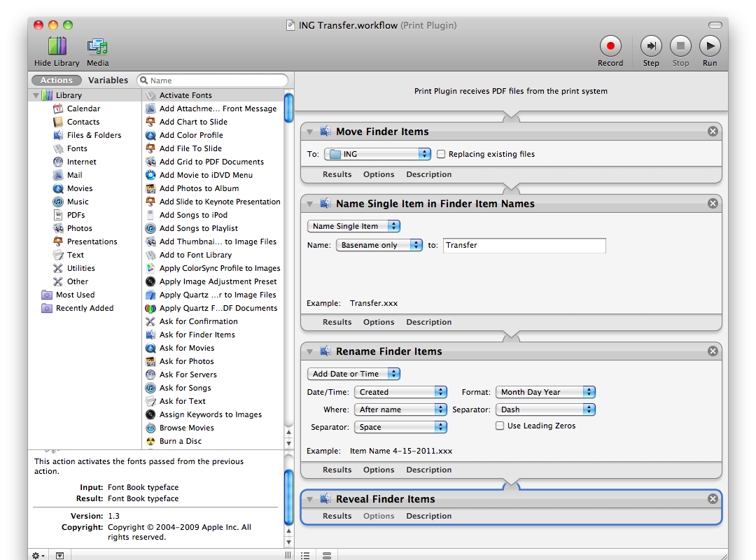Screen dimensions: 756x560
Task: Select the Contacts library category
Action: [x=83, y=122]
